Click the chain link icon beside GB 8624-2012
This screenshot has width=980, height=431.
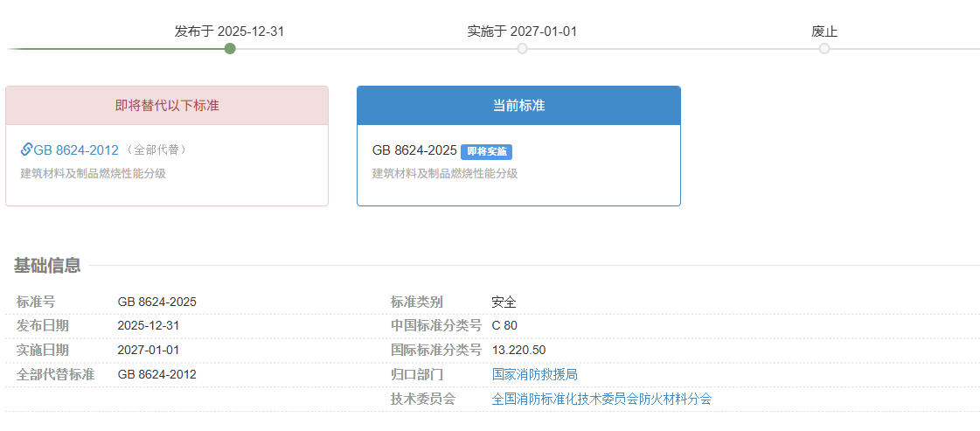pyautogui.click(x=26, y=149)
